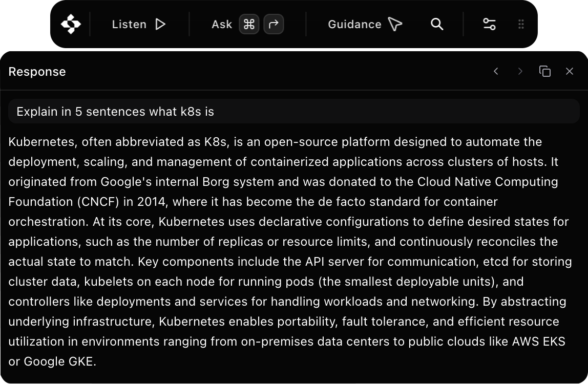Viewport: 588px width, 384px height.
Task: Open settings via the sliders icon
Action: pos(489,24)
